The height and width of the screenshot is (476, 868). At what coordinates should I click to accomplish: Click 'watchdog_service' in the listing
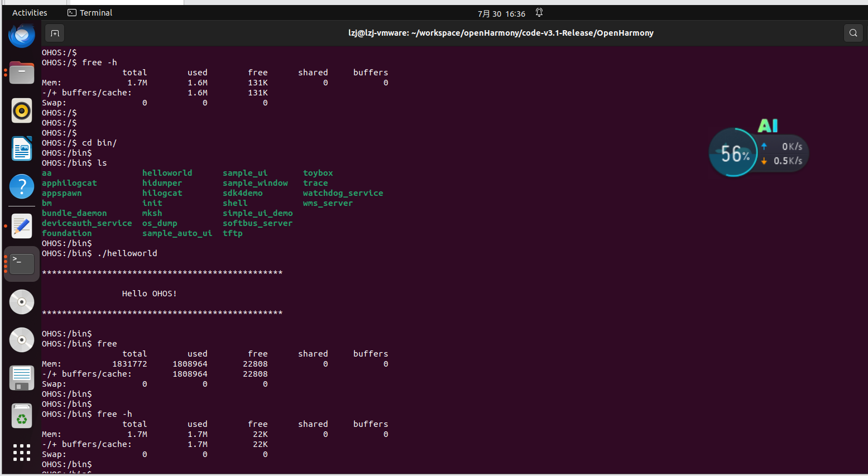(x=343, y=193)
